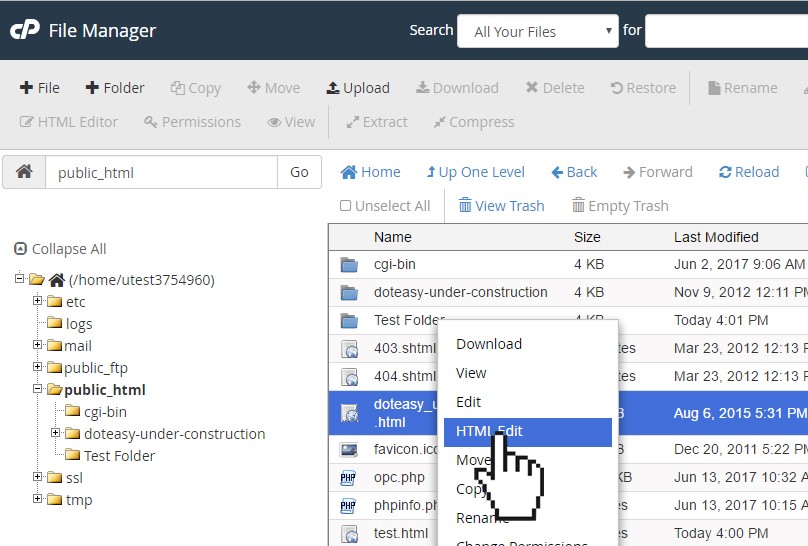Collapse the public_html folder node
The width and height of the screenshot is (808, 546).
[37, 389]
